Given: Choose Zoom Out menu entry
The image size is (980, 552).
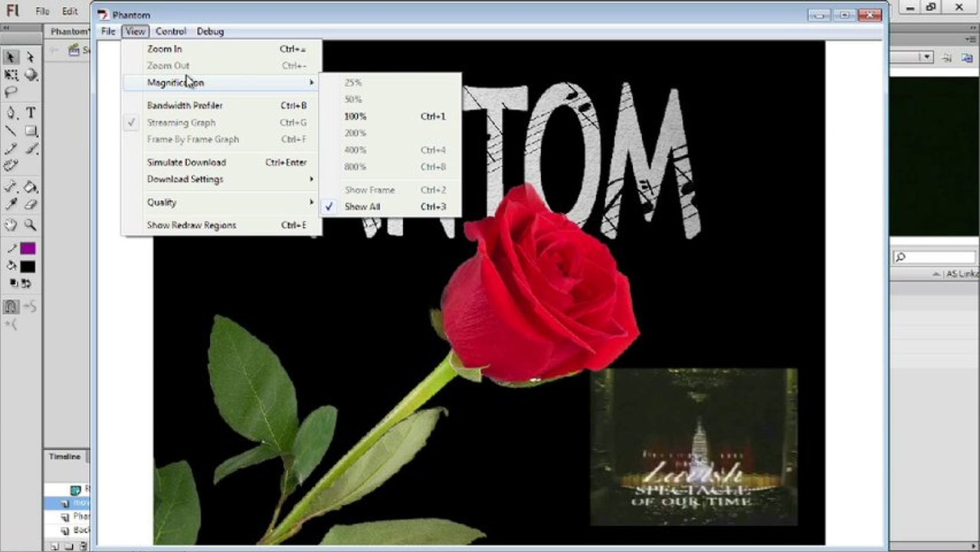Looking at the screenshot, I should (221, 66).
